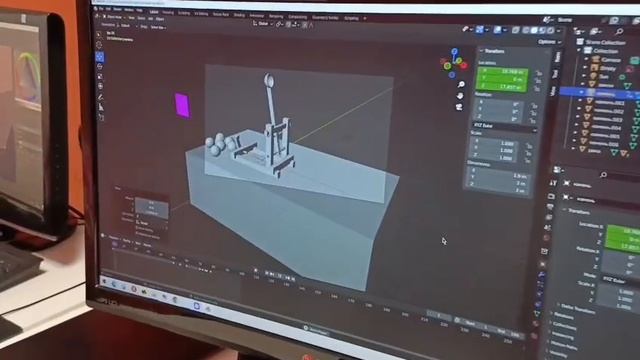
Task: Select the Measure ruler tool
Action: pyautogui.click(x=101, y=107)
